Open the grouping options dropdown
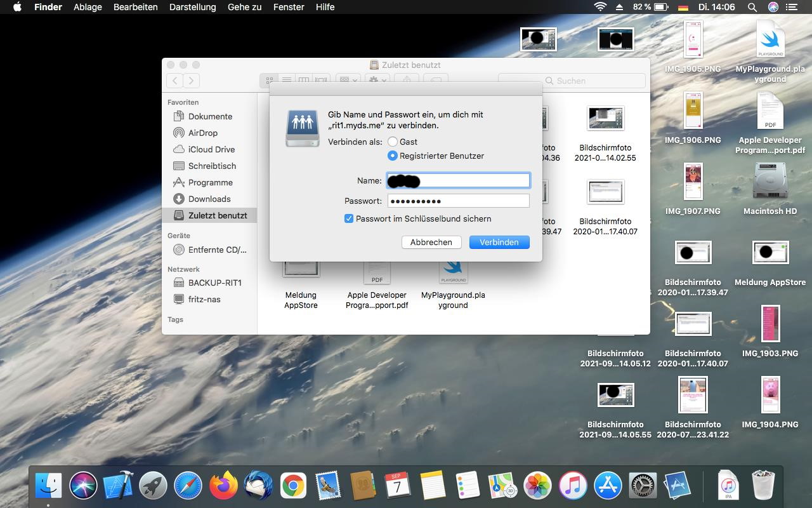This screenshot has height=508, width=812. coord(347,80)
